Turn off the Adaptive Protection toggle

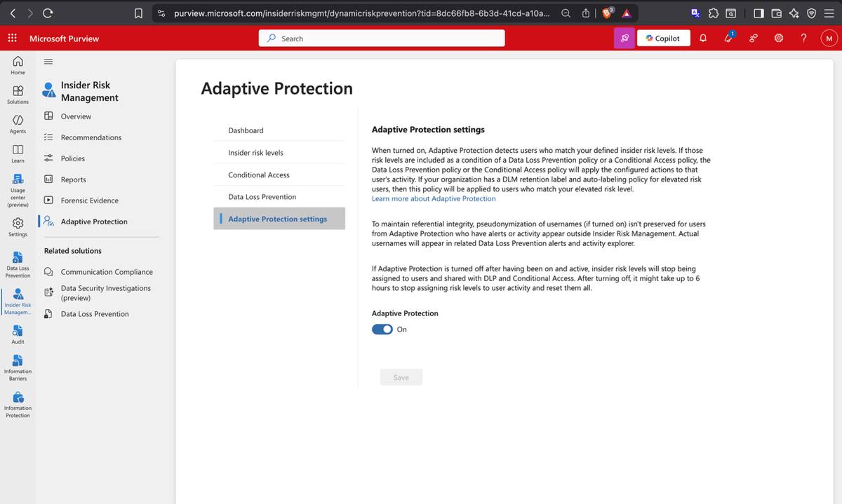coord(382,329)
